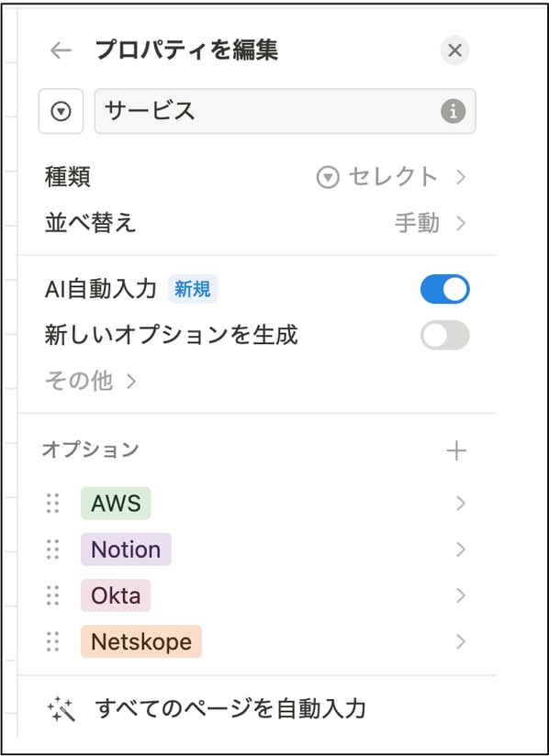This screenshot has width=549, height=756.
Task: Expand the その他 section
Action: (76, 380)
